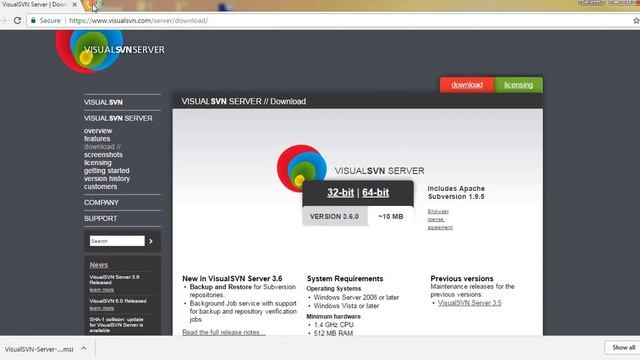Open the green licensing tab

518,85
